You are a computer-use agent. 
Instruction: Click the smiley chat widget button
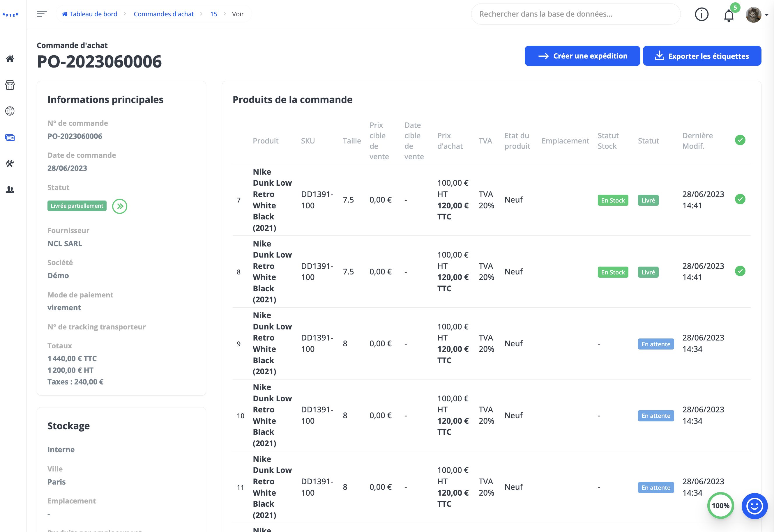tap(754, 506)
